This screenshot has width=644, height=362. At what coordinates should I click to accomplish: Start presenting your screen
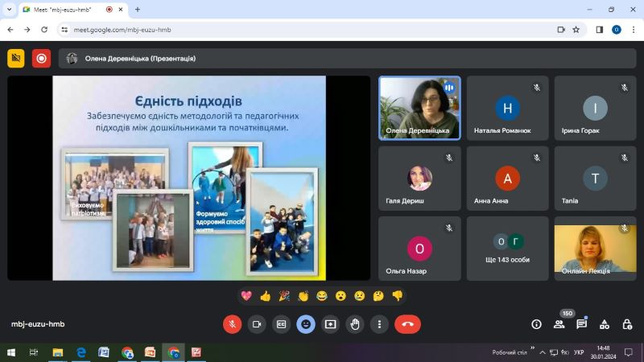tap(330, 324)
